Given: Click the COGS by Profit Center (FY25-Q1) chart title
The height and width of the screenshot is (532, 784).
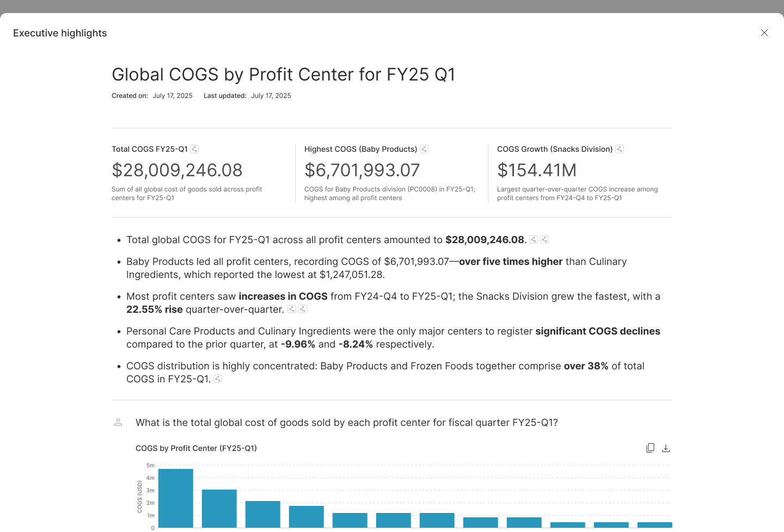Looking at the screenshot, I should tap(196, 448).
